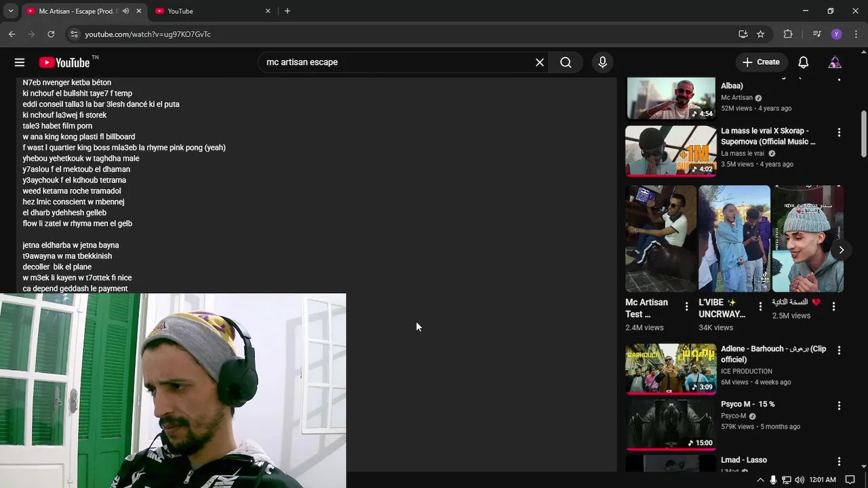Screen dimensions: 868x488
Task: Open the La mass le vrai channel name
Action: coord(743,153)
